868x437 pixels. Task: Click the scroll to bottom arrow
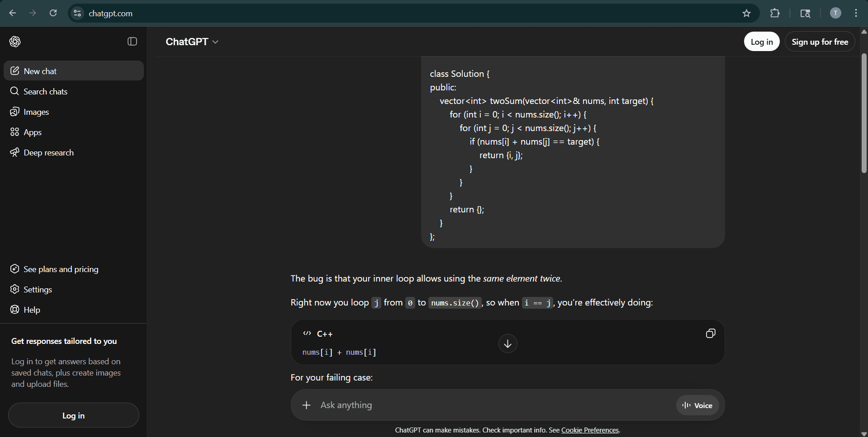(508, 343)
